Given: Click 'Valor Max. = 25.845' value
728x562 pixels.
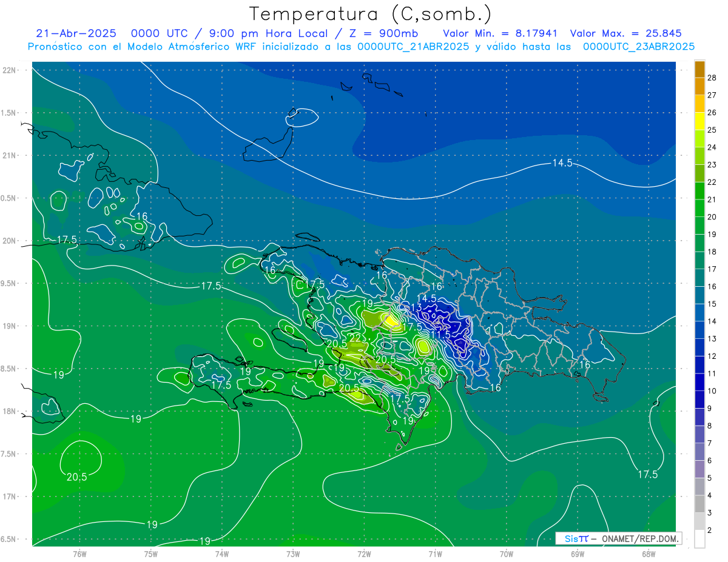Looking at the screenshot, I should 625,33.
